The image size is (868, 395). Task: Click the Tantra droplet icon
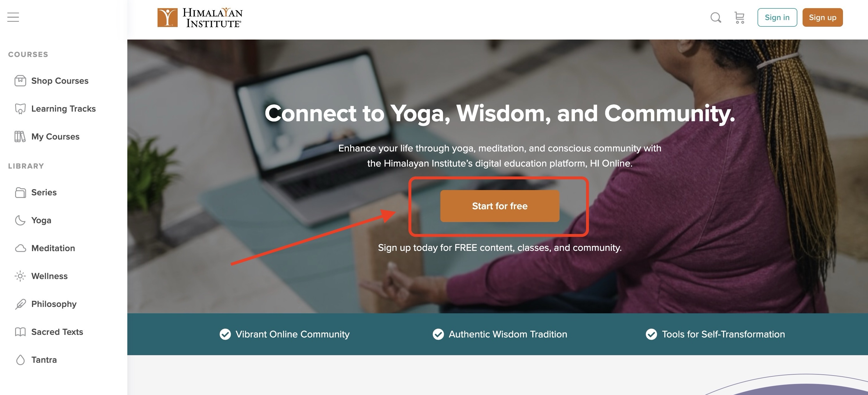(x=20, y=360)
